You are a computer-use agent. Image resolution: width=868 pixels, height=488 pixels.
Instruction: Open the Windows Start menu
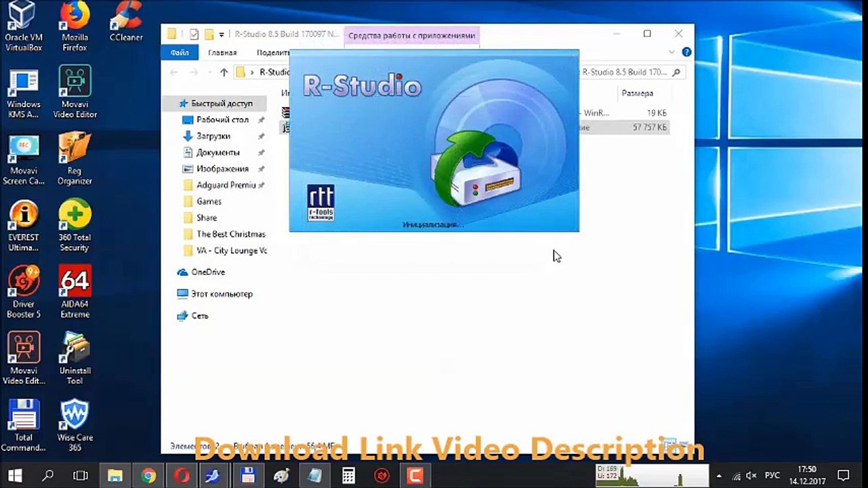click(15, 476)
